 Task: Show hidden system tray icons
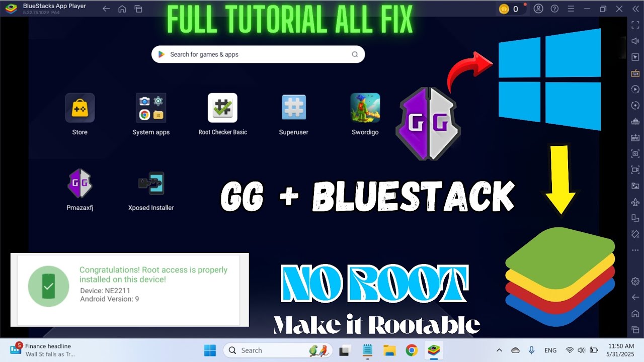pyautogui.click(x=499, y=350)
